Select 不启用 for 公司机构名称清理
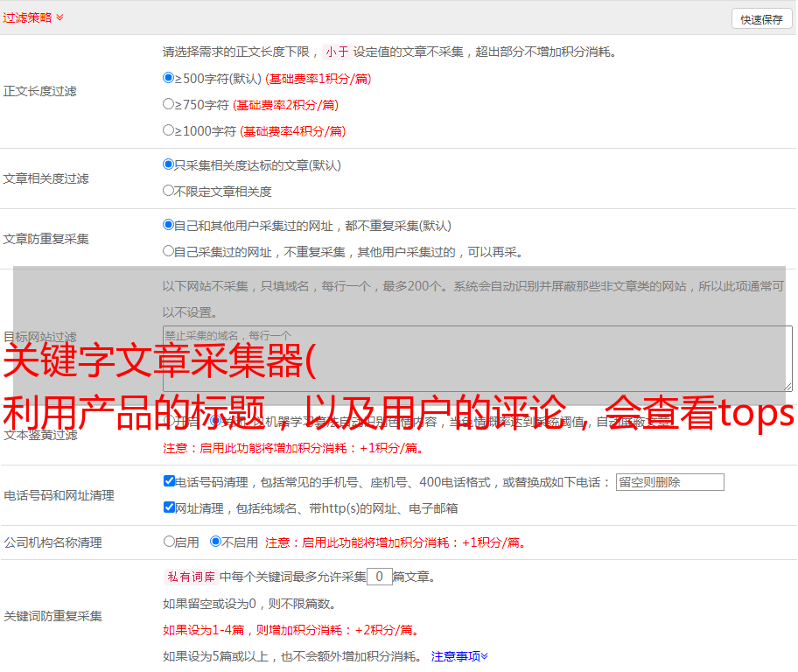798x672 pixels. pos(216,542)
